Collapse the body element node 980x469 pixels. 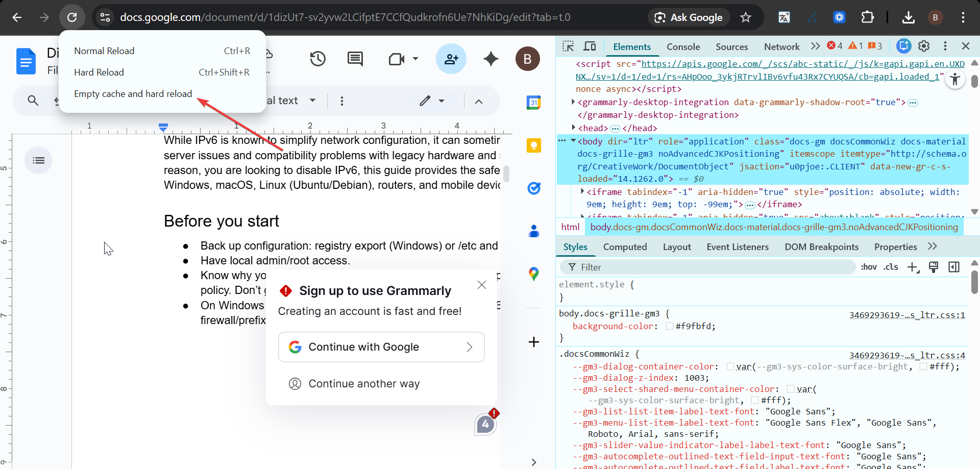(x=573, y=141)
